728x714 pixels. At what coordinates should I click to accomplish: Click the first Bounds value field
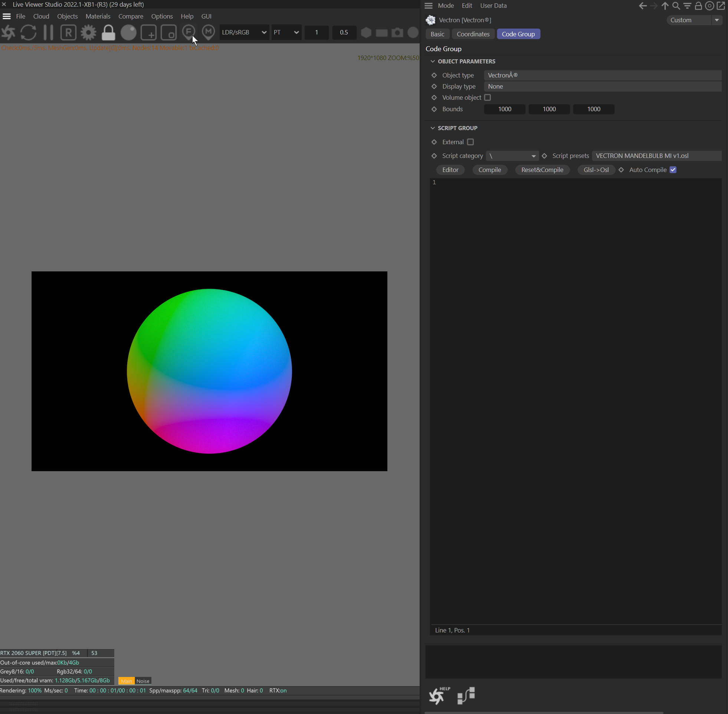click(x=504, y=109)
